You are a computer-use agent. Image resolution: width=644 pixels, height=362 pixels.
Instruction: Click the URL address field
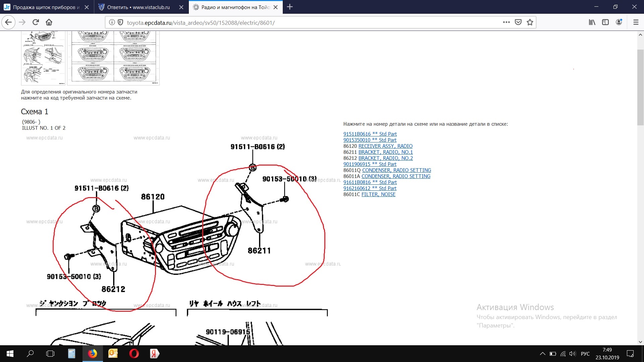(302, 22)
